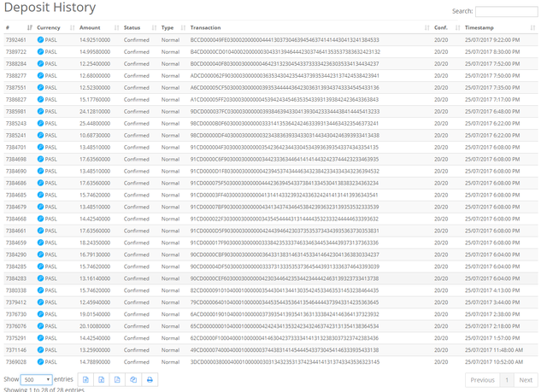
Task: Click the amount 20.10080000
Action: [95, 326]
